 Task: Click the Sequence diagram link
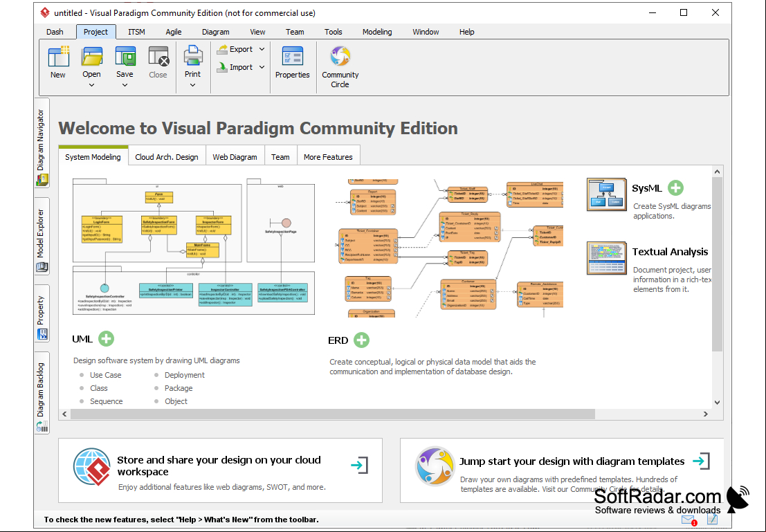106,401
